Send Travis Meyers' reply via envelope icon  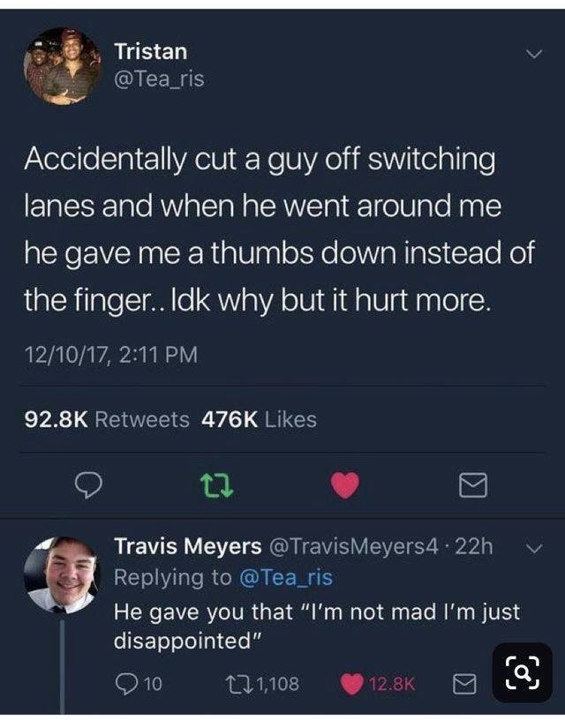click(464, 684)
